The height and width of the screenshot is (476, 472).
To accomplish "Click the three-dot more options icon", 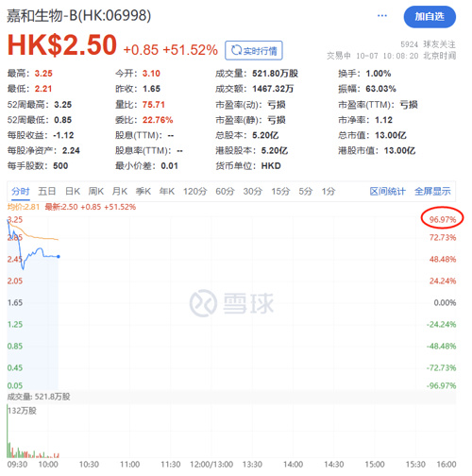I will point(382,16).
